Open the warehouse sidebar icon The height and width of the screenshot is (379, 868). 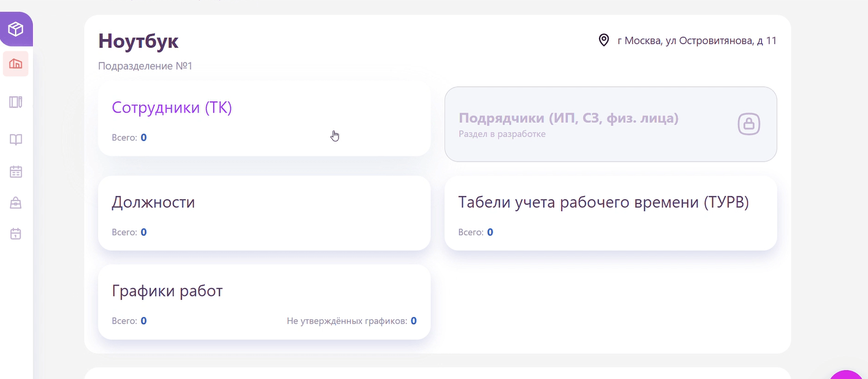click(x=16, y=64)
